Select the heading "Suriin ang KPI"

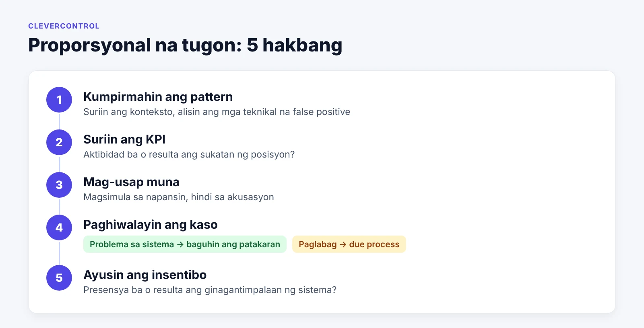124,139
